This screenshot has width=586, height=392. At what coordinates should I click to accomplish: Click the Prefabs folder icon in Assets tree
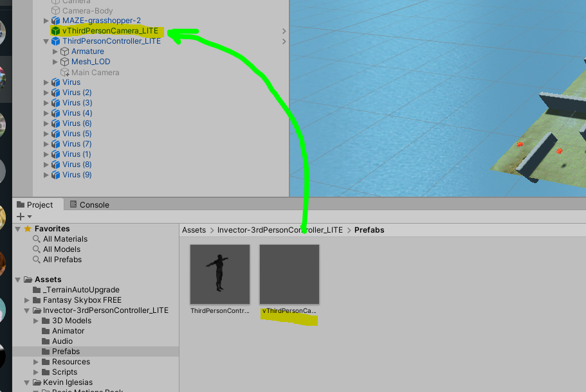coord(46,352)
